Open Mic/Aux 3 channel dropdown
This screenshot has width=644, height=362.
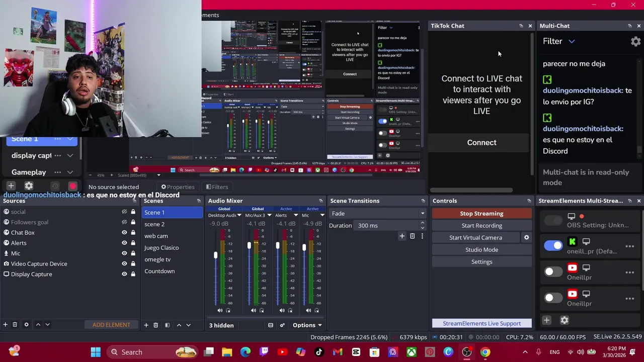269,215
